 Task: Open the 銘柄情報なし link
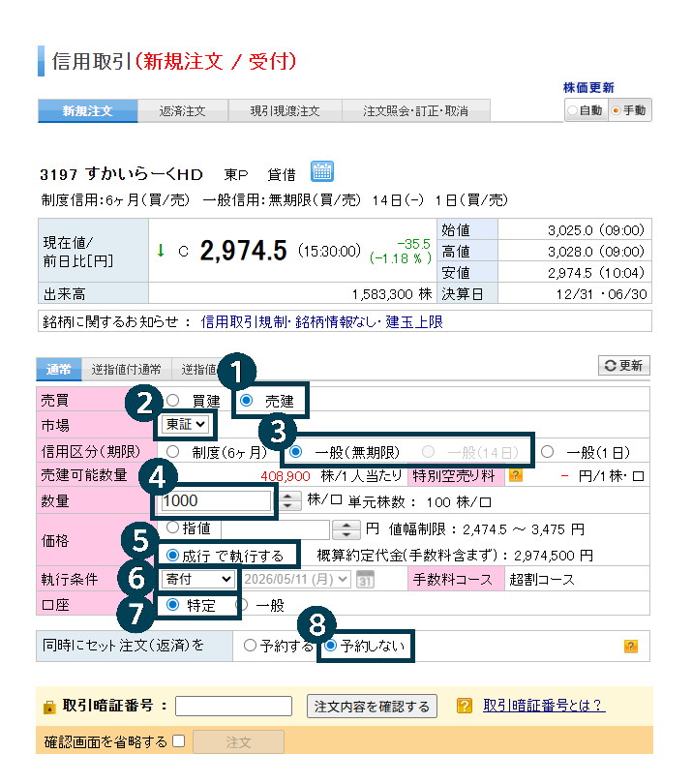coord(335,321)
